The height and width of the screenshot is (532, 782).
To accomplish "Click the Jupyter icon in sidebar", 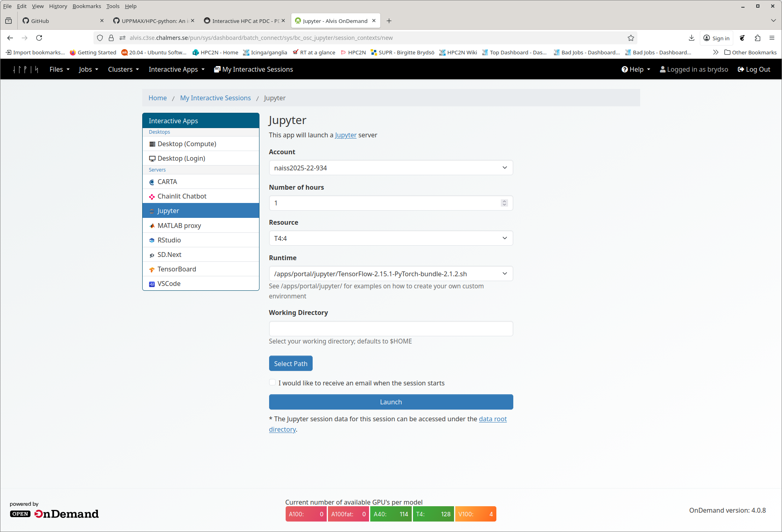I will 152,211.
